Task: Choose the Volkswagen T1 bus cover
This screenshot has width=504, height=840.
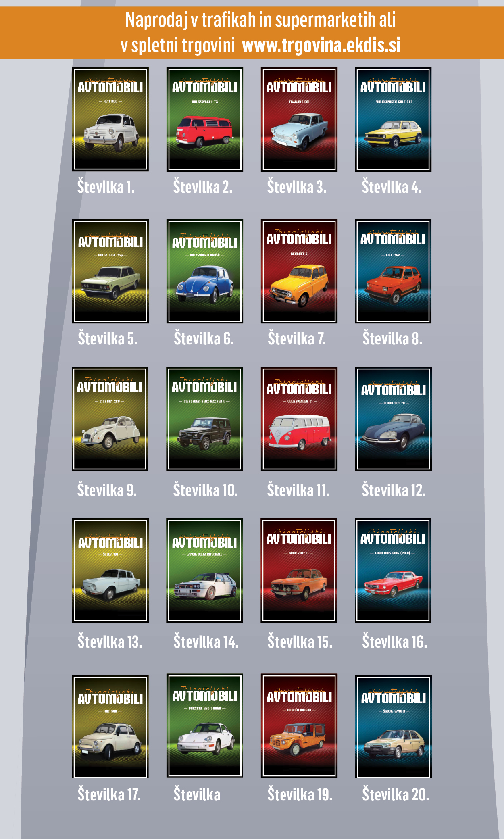Action: 299,419
